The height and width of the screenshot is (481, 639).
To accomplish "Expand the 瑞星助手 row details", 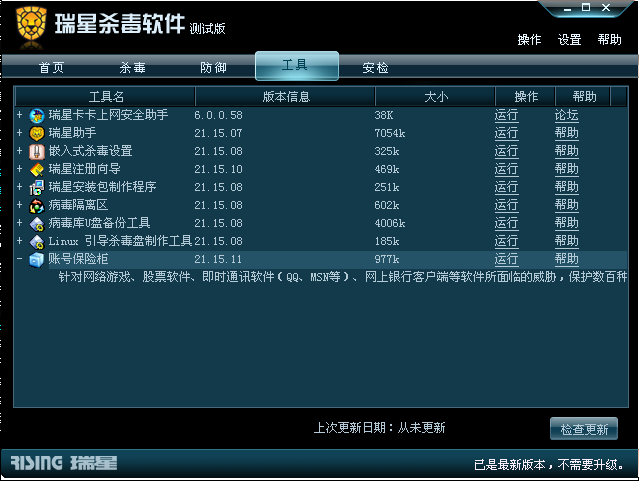I will click(20, 133).
